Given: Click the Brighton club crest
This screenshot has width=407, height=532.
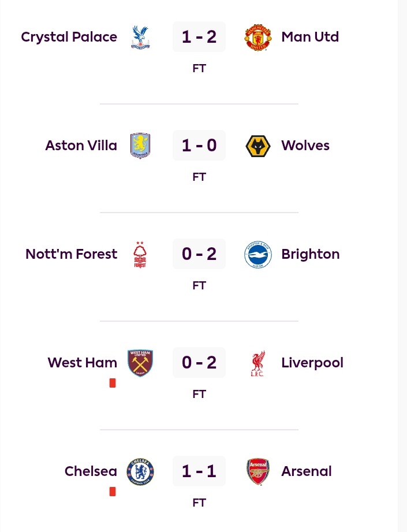Looking at the screenshot, I should click(257, 254).
